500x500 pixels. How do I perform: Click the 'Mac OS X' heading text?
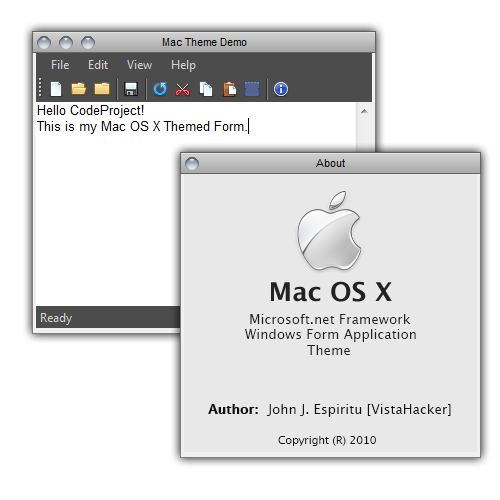point(330,292)
